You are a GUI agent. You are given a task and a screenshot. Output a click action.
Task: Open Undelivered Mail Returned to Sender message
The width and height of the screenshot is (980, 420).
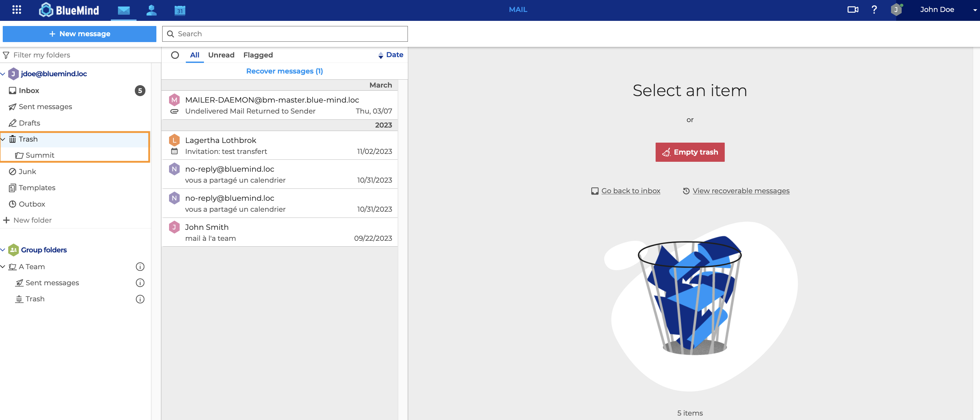pos(280,105)
